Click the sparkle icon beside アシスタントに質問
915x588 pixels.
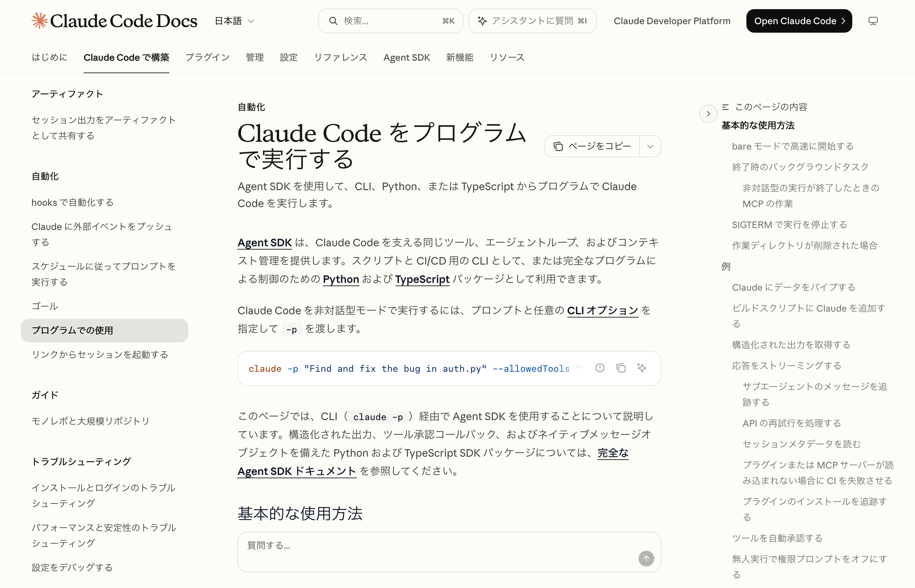(482, 21)
